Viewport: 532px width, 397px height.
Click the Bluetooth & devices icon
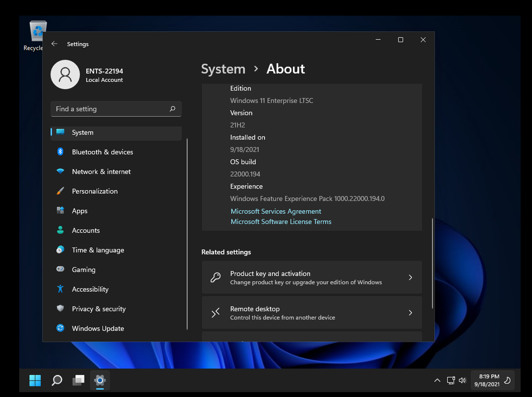coord(60,152)
